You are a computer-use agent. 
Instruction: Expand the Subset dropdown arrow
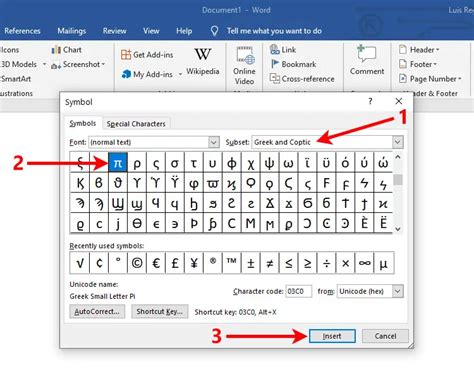397,142
